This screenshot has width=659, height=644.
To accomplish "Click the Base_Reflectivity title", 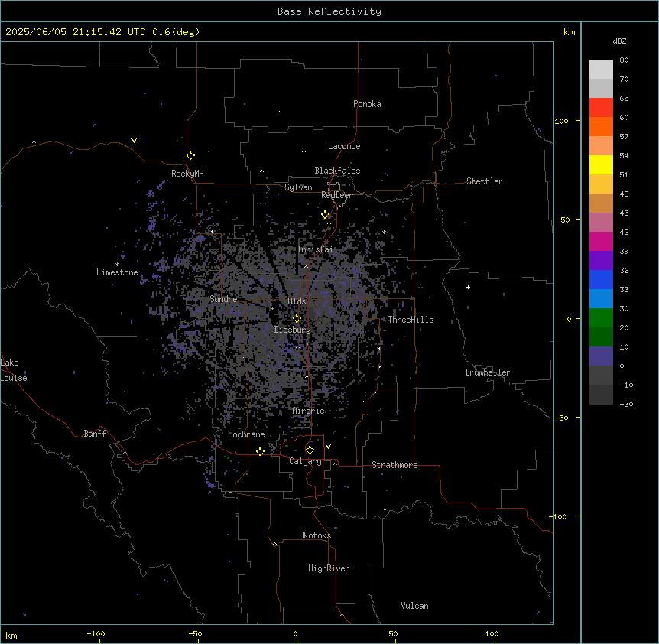I will pyautogui.click(x=329, y=11).
